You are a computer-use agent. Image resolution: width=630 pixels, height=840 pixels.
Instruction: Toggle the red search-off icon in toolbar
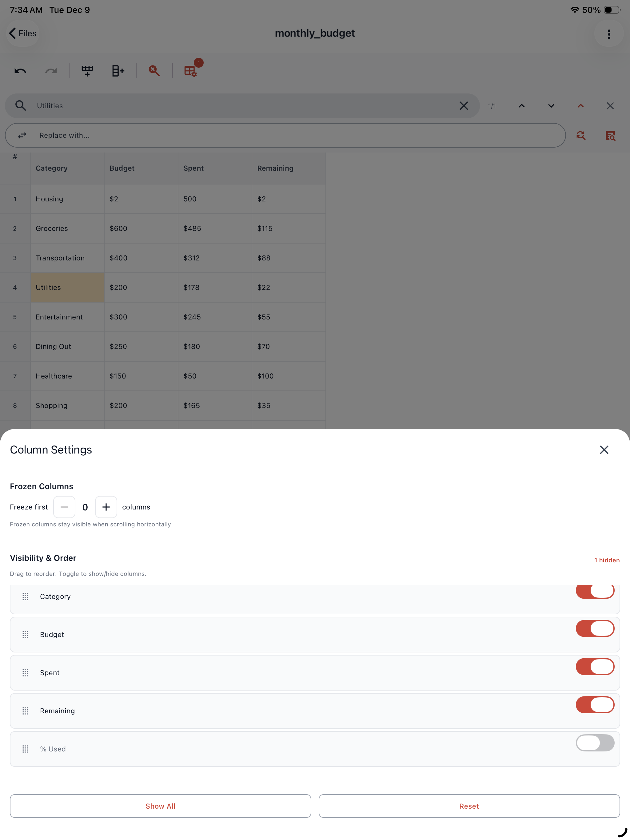tap(154, 71)
